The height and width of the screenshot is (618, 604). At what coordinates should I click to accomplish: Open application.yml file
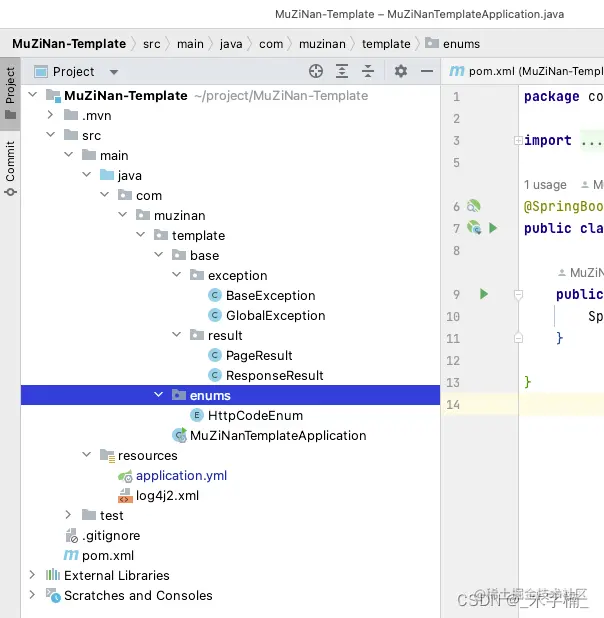pyautogui.click(x=181, y=475)
